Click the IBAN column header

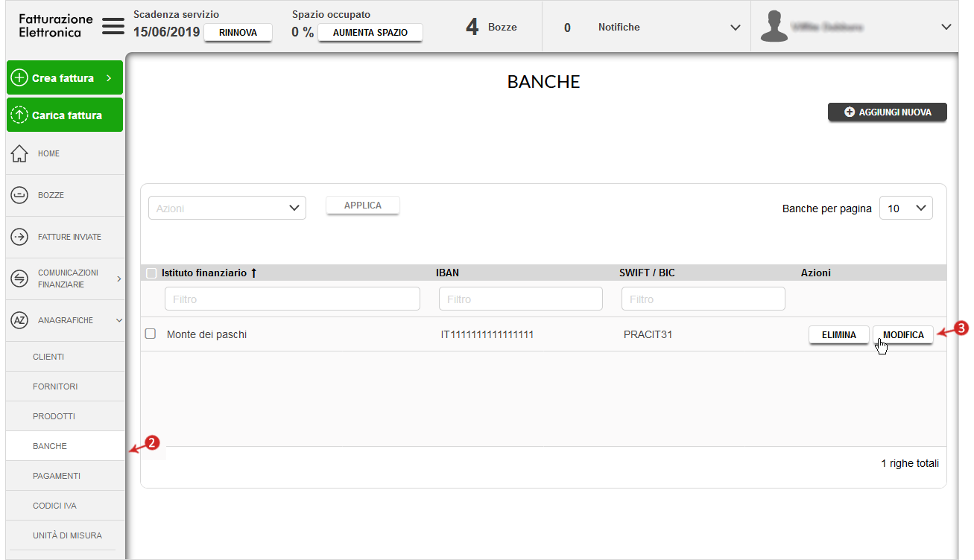pyautogui.click(x=448, y=273)
